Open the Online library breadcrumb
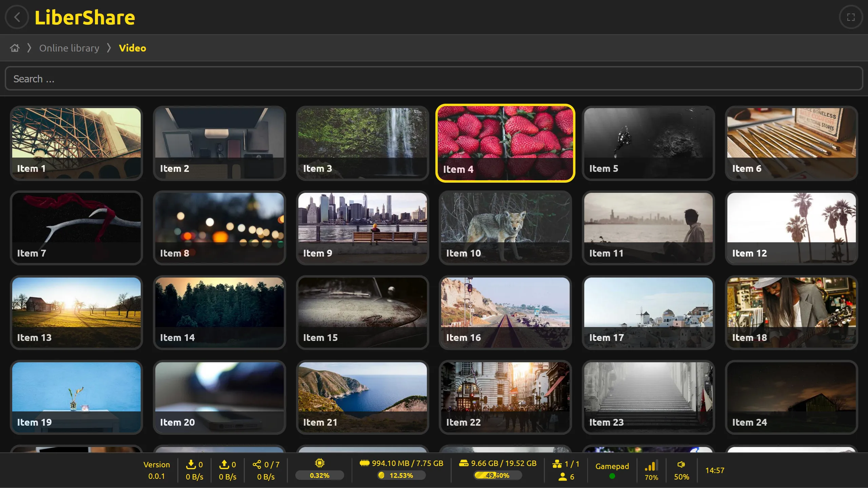This screenshot has height=488, width=868. point(69,48)
